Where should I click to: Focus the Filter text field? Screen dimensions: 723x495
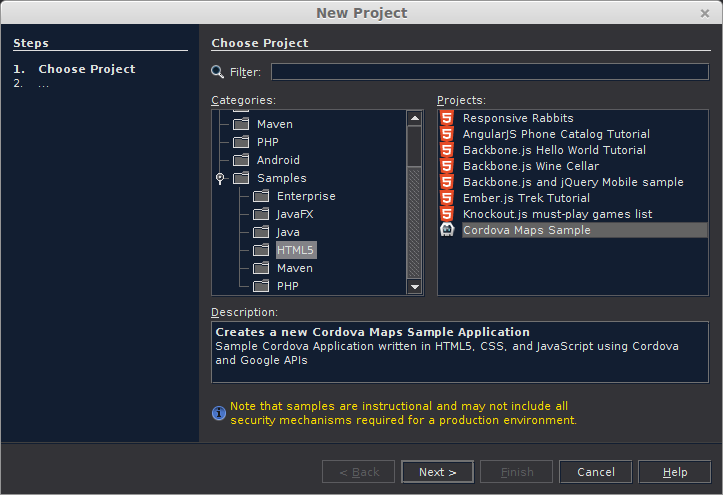tap(489, 72)
